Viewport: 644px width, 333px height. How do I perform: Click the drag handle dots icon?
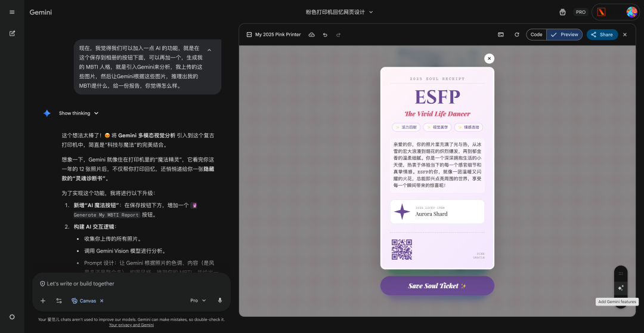click(621, 273)
